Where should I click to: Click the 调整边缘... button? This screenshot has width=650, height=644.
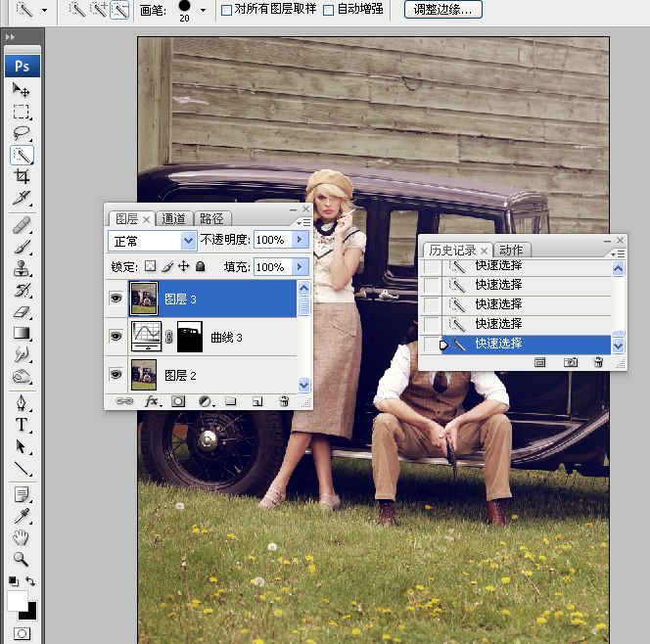(443, 9)
